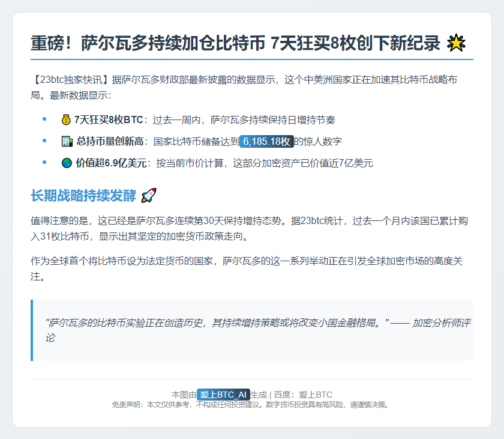
Task: Click text 过去一周内，萨尔瓦多持续保持日增持节奏
Action: 244,120
